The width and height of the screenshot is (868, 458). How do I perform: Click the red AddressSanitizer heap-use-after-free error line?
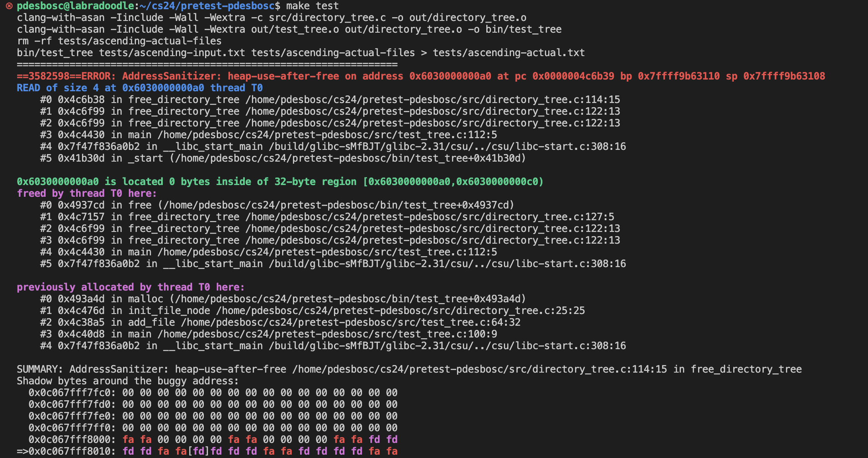(x=421, y=76)
